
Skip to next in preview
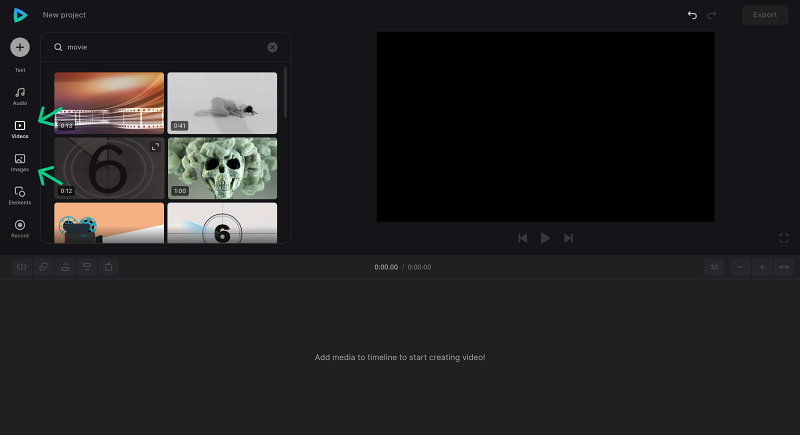click(x=568, y=238)
